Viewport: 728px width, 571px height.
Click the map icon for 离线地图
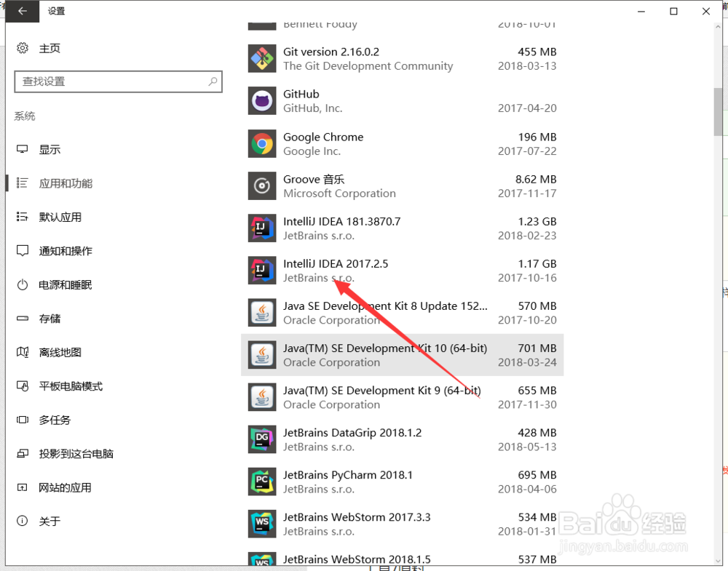point(23,352)
